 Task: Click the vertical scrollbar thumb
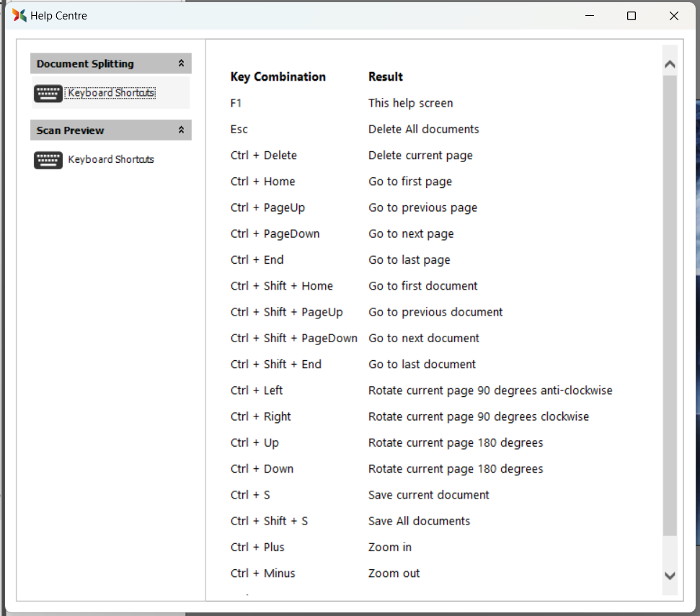click(670, 303)
